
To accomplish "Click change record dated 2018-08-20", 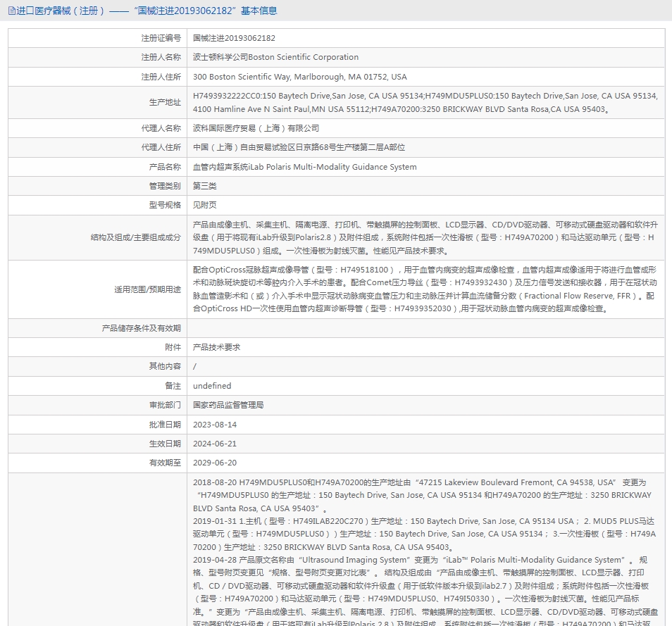I will pos(422,495).
